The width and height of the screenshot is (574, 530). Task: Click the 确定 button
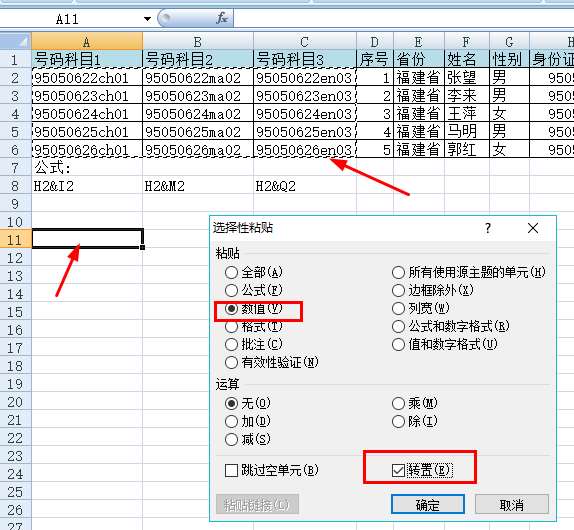pyautogui.click(x=428, y=505)
